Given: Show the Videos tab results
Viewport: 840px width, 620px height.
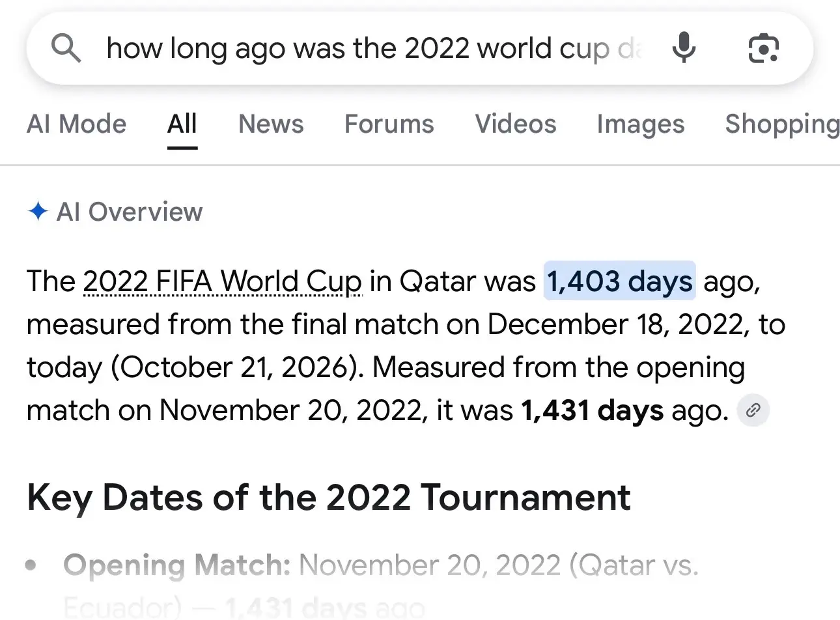Looking at the screenshot, I should pyautogui.click(x=516, y=124).
